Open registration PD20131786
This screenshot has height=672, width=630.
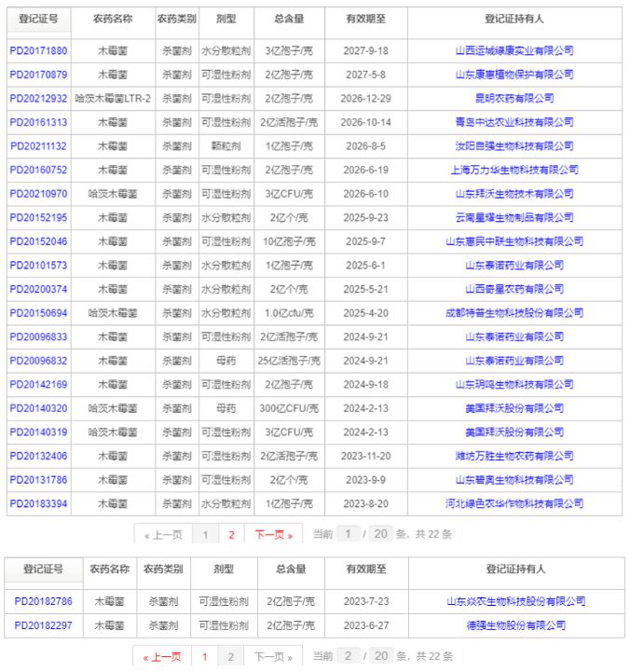click(x=38, y=480)
